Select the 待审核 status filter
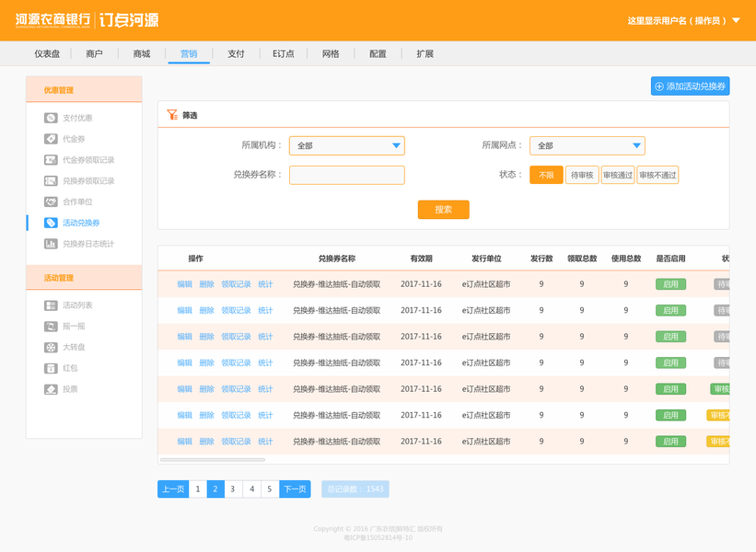Image resolution: width=756 pixels, height=552 pixels. (x=582, y=175)
